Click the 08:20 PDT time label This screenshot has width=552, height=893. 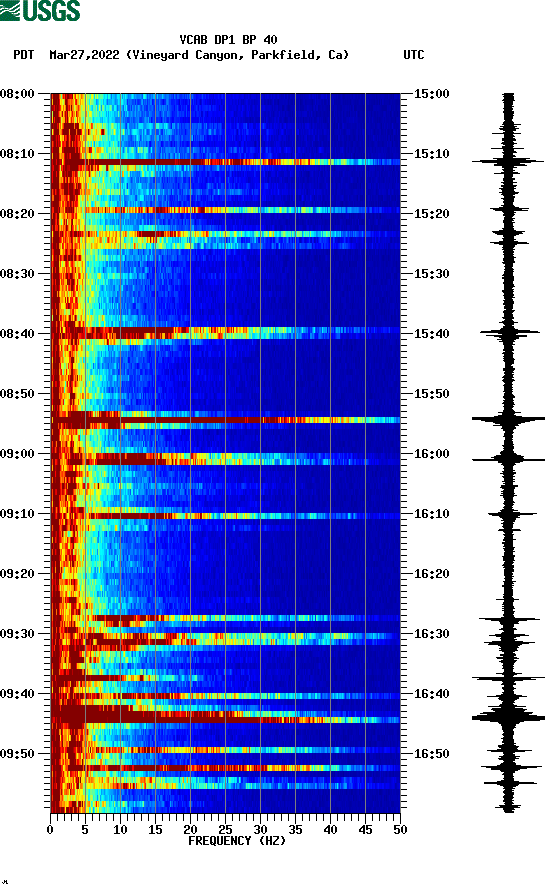click(x=17, y=214)
